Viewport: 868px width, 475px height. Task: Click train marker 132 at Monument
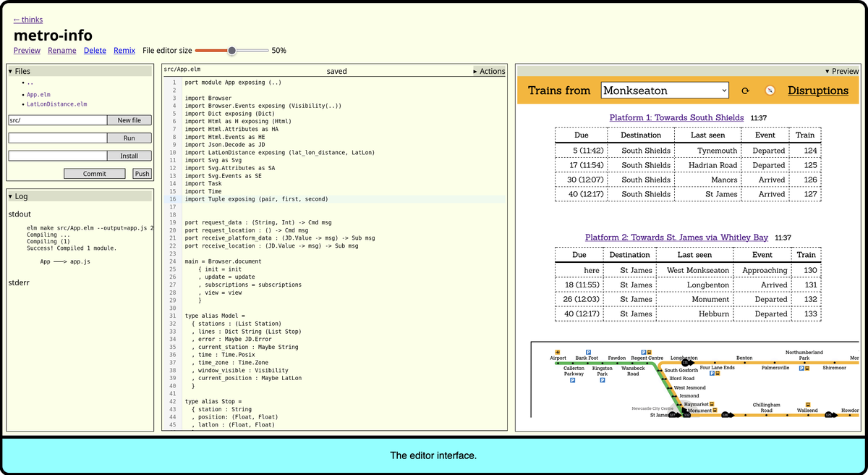click(687, 415)
